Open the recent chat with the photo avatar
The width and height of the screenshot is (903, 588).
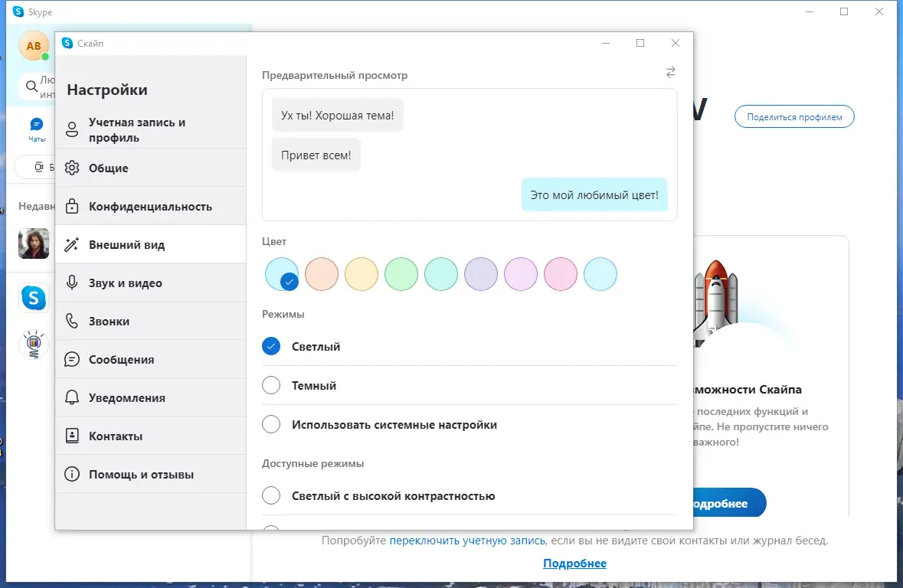point(34,243)
